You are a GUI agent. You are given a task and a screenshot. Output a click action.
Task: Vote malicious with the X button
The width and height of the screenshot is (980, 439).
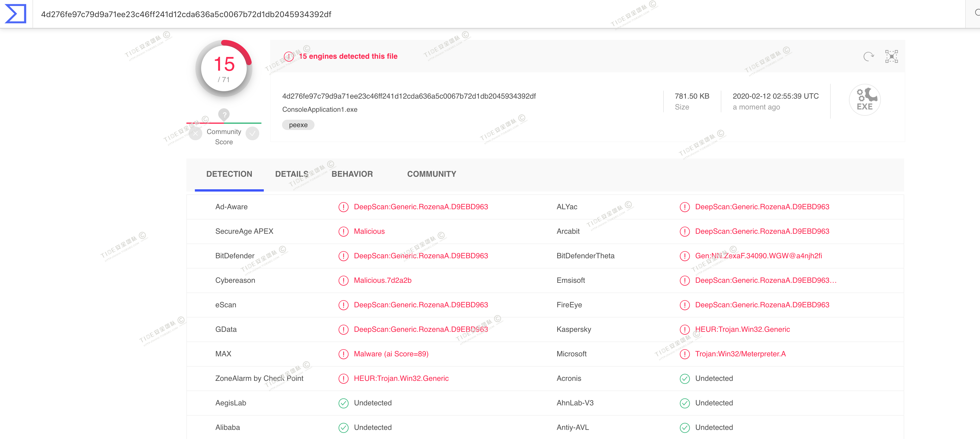[195, 134]
